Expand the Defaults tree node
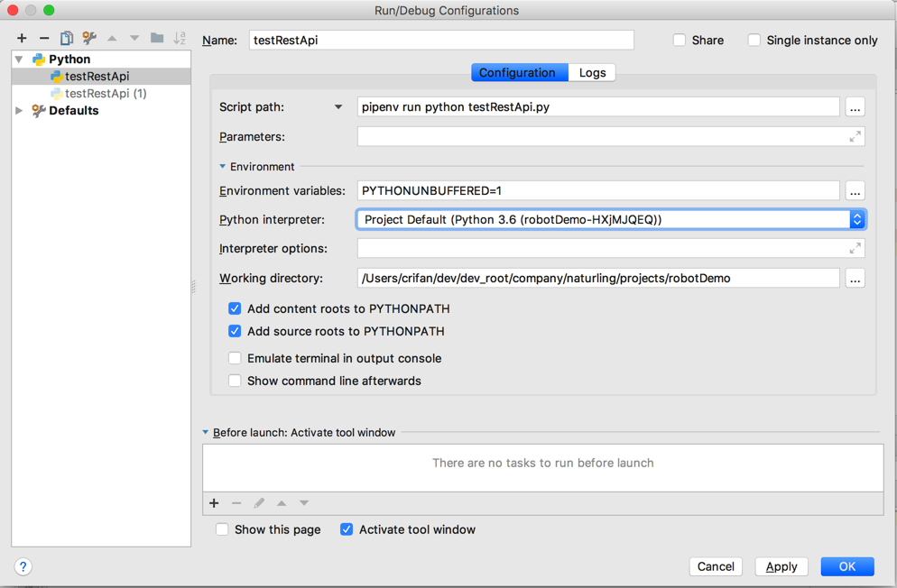Image resolution: width=897 pixels, height=588 pixels. (19, 111)
